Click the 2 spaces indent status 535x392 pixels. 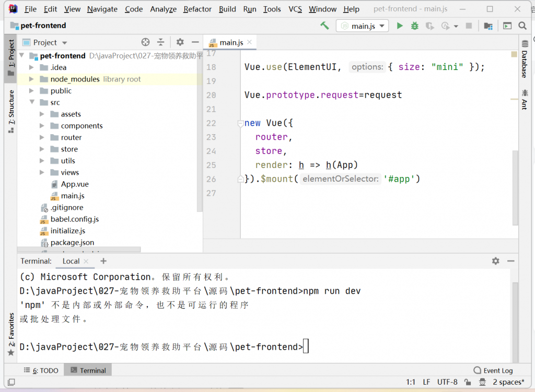pyautogui.click(x=508, y=382)
